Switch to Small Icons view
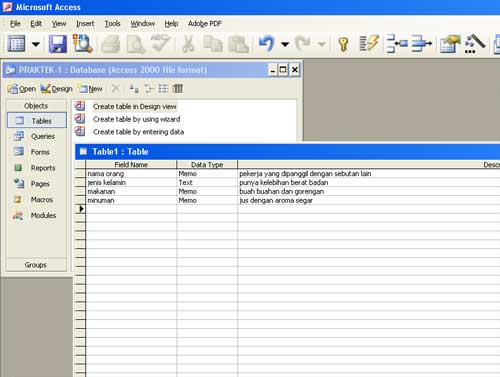The image size is (500, 377). 149,89
